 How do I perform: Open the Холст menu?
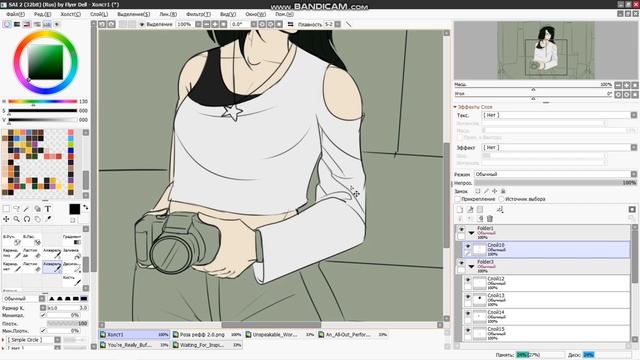point(70,14)
